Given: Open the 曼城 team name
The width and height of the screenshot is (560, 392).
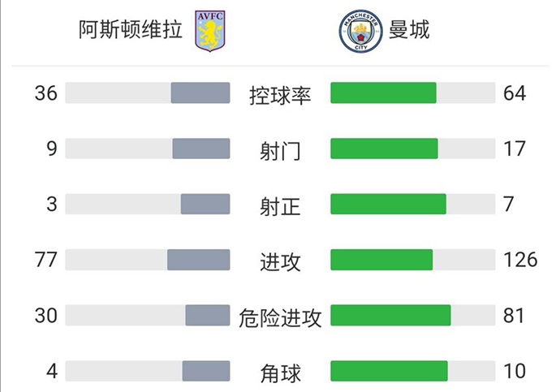Looking at the screenshot, I should 410,30.
